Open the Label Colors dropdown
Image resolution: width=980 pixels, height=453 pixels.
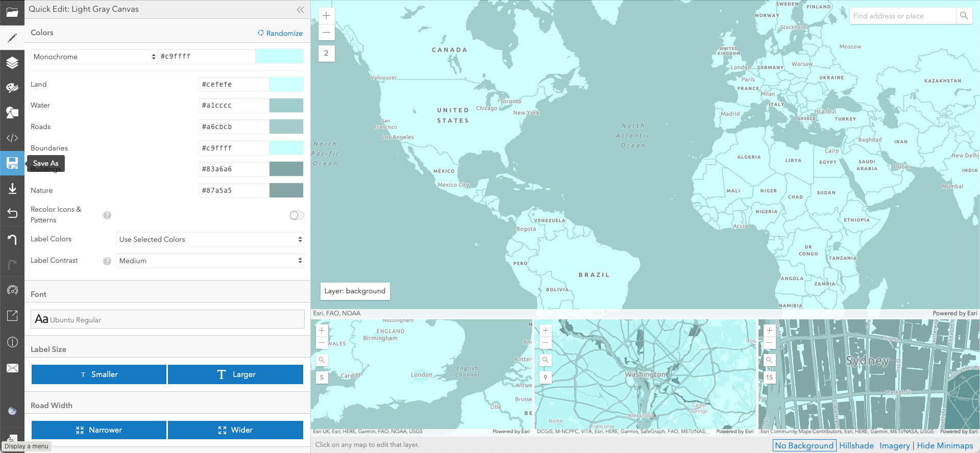(x=210, y=239)
